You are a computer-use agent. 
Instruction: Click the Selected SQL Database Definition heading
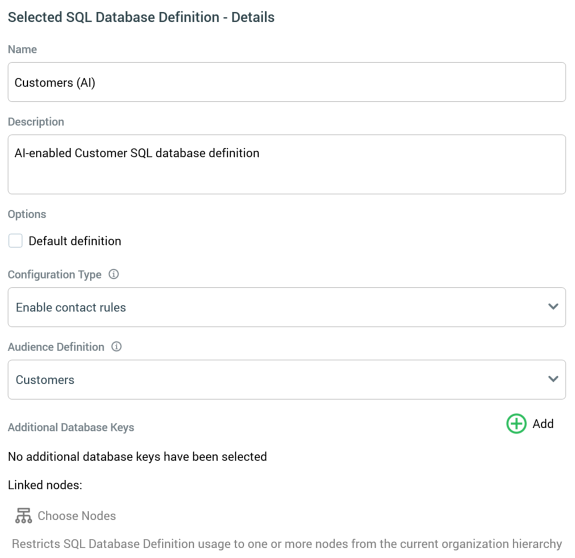tap(141, 17)
